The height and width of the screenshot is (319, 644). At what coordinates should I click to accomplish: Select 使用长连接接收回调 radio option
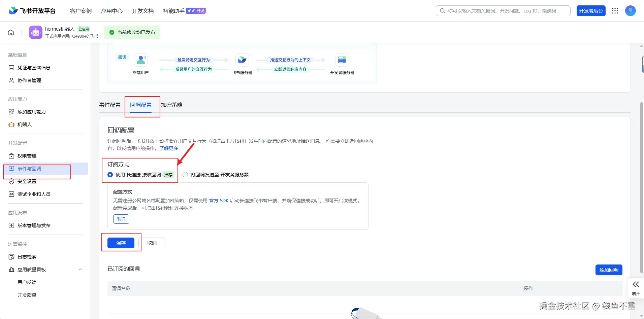[110, 175]
